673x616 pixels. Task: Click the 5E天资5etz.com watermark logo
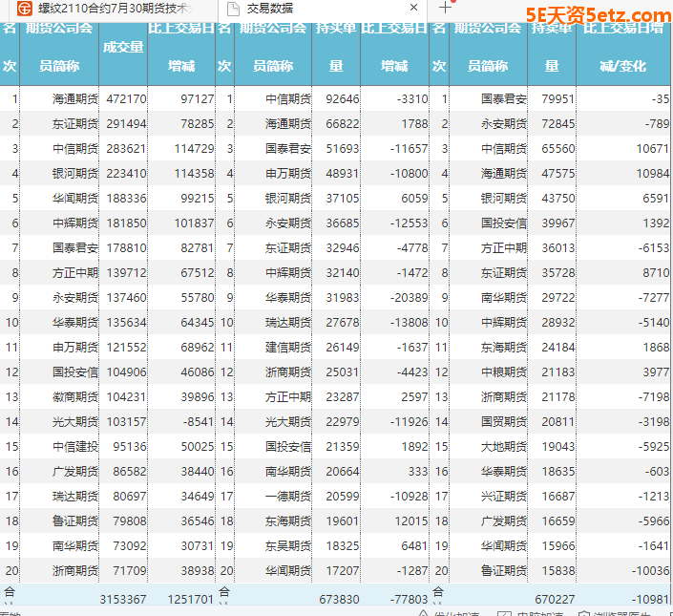[x=597, y=14]
